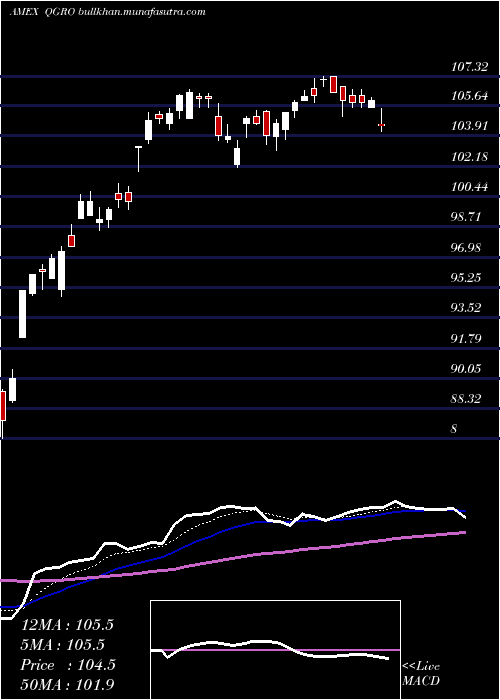The width and height of the screenshot is (500, 700).
Task: Click the 100.44 price axis label
Action: (469, 187)
